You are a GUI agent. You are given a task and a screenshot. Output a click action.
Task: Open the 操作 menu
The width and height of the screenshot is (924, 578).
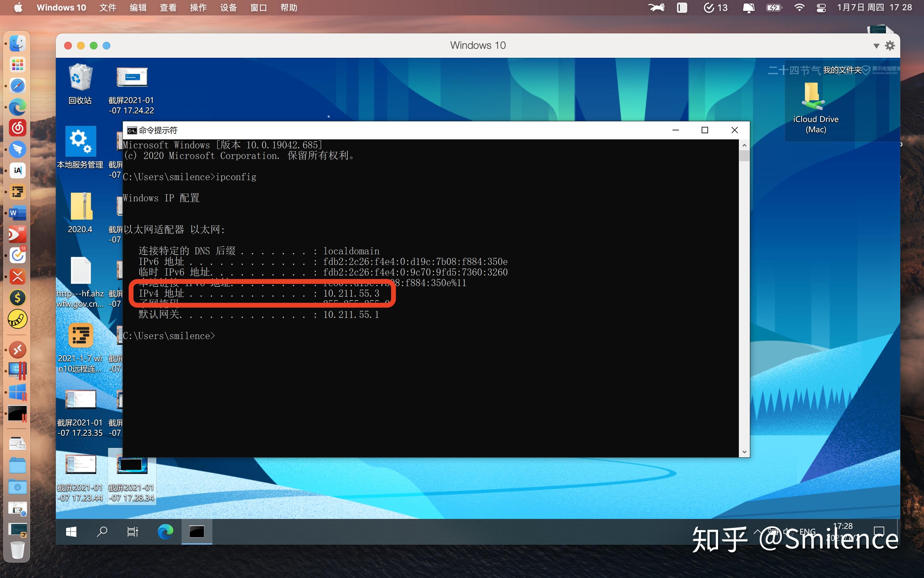click(198, 8)
